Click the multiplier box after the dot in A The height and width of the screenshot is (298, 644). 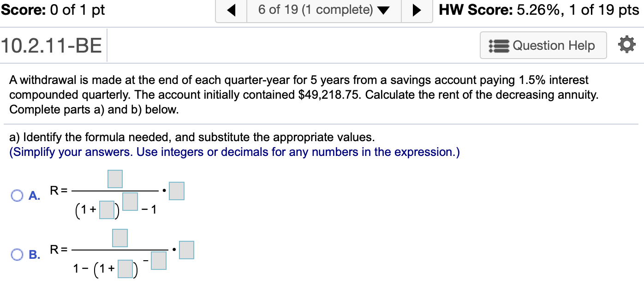point(176,191)
